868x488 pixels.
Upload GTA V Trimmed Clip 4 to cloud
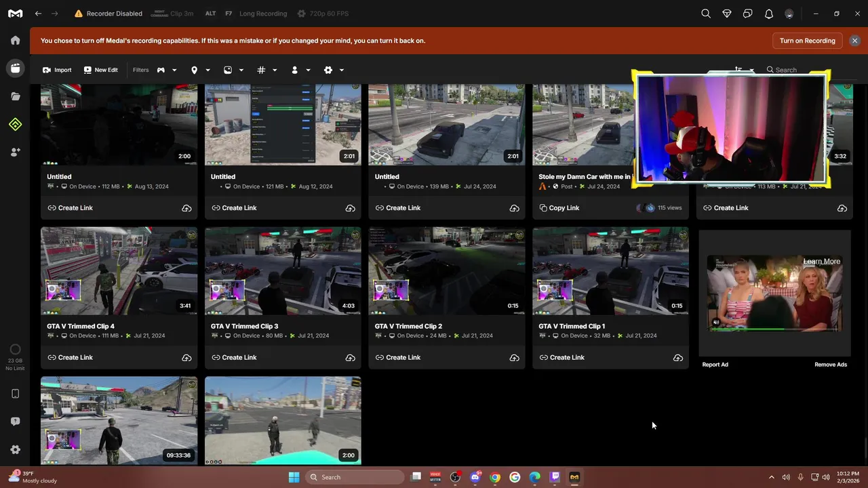click(186, 358)
